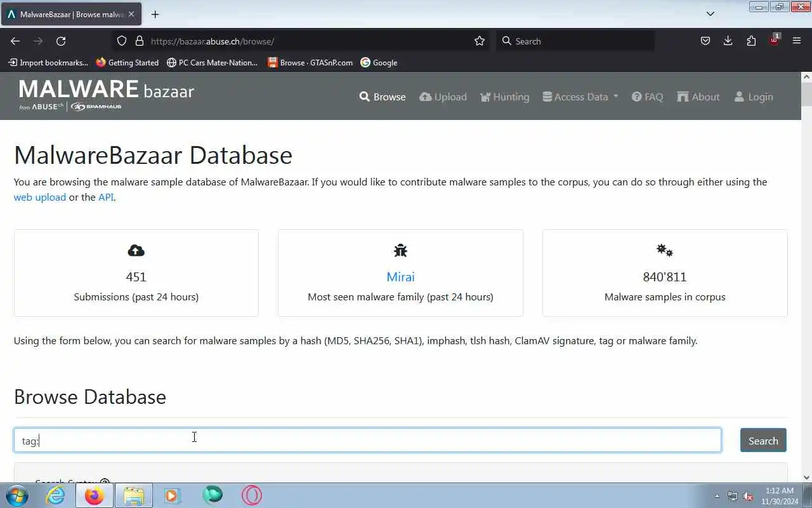Click the 451 submissions count
812x508 pixels.
click(136, 277)
